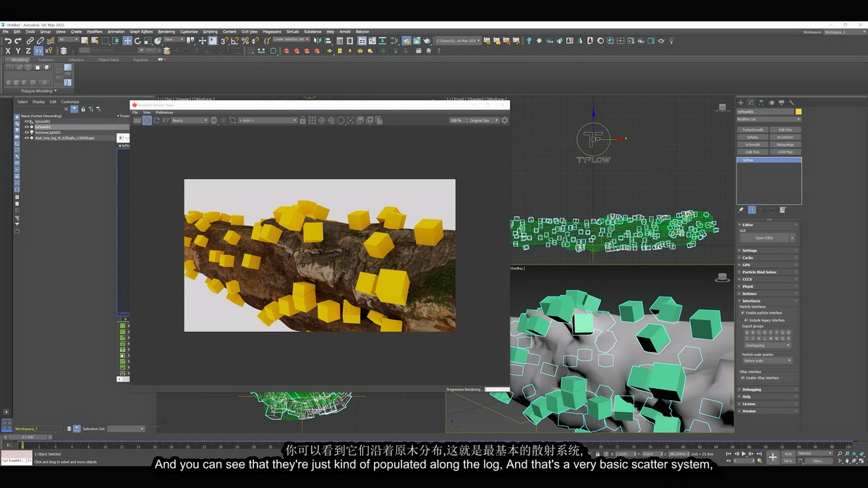This screenshot has height=488, width=868.
Task: Click the time slider at 0 / 100
Action: [x=27, y=437]
